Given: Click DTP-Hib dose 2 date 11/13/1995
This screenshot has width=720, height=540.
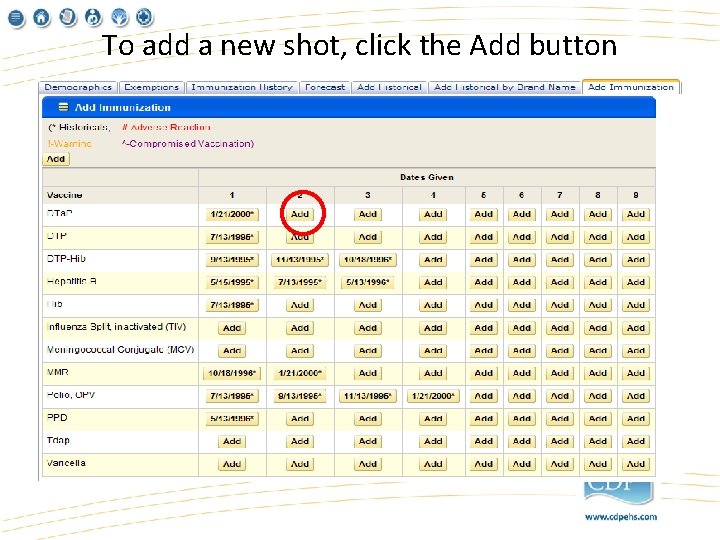Looking at the screenshot, I should point(300,259).
